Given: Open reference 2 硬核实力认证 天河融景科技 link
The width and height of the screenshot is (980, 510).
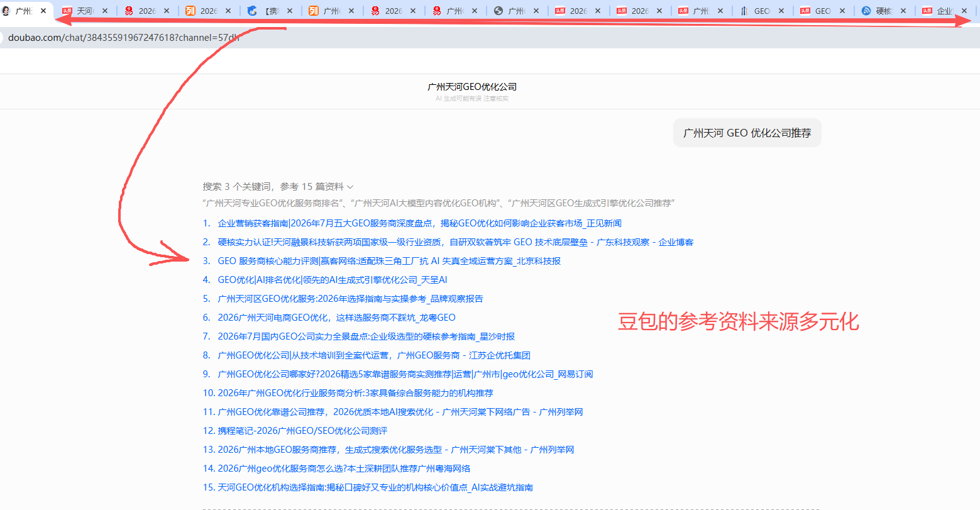Looking at the screenshot, I should (x=456, y=242).
